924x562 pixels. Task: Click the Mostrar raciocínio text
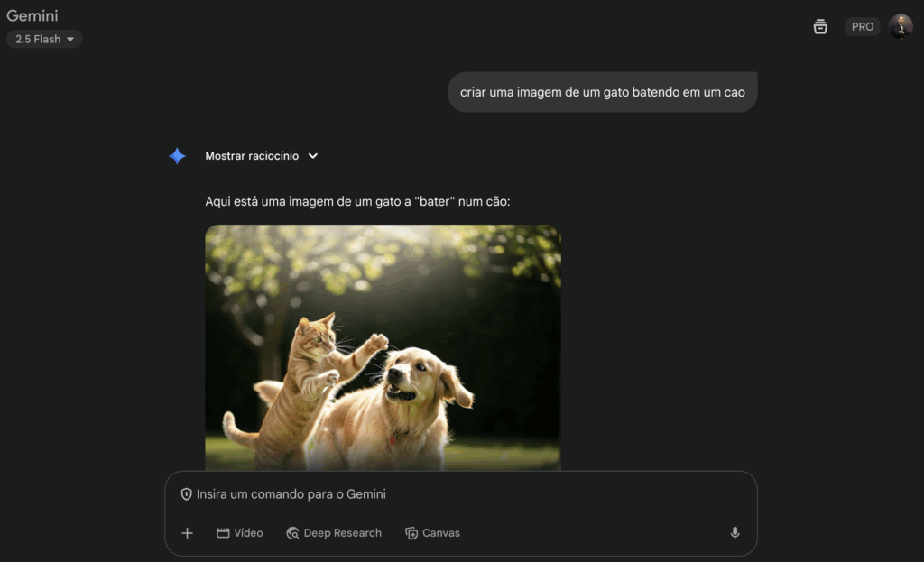pyautogui.click(x=250, y=156)
